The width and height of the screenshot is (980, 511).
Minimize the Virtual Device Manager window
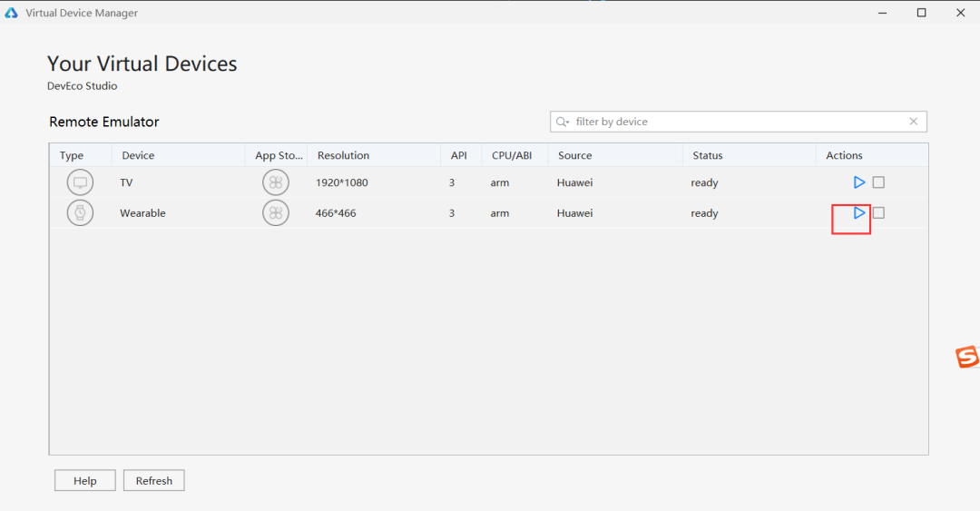point(883,13)
